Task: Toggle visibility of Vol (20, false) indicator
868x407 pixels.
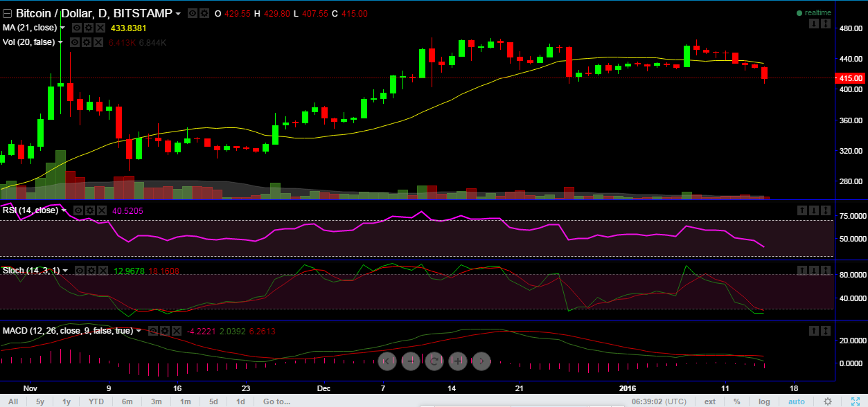Action: [x=74, y=42]
